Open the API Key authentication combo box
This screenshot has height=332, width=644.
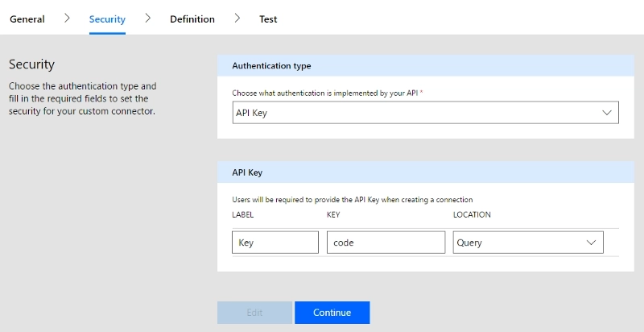point(426,113)
